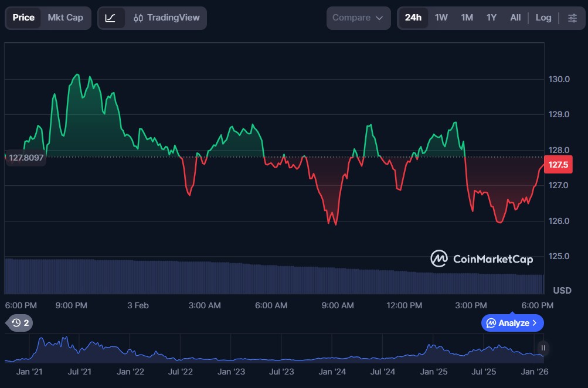Toggle Log scale on the chart
The height and width of the screenshot is (388, 588).
pos(543,18)
